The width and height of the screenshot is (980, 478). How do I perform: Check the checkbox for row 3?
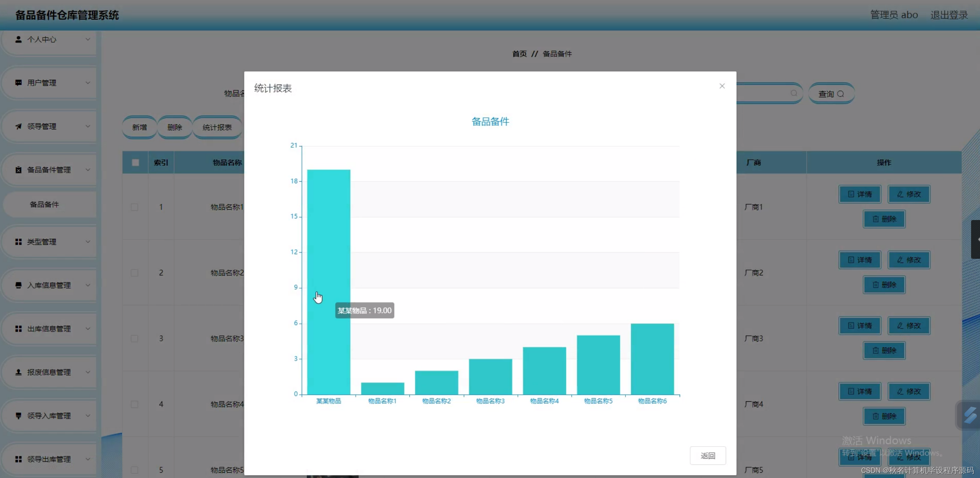[x=134, y=339]
